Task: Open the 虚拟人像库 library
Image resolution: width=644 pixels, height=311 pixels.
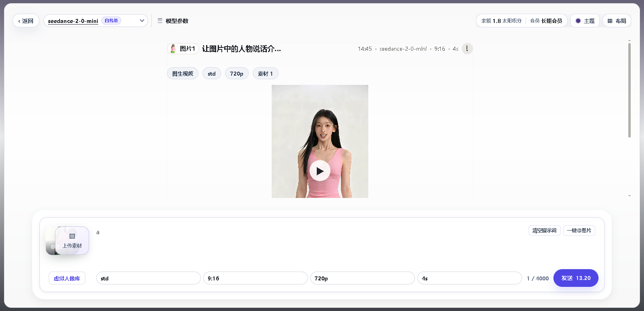Action: 67,278
